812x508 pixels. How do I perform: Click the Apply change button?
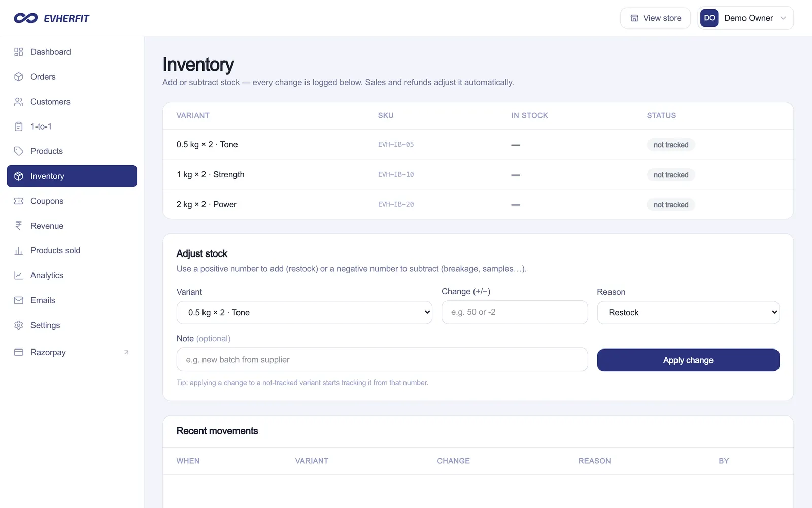(x=688, y=360)
